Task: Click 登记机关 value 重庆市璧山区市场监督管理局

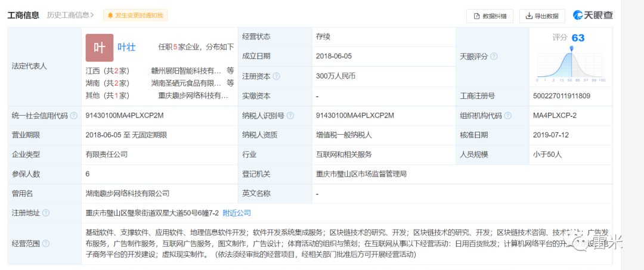Action: [361, 174]
